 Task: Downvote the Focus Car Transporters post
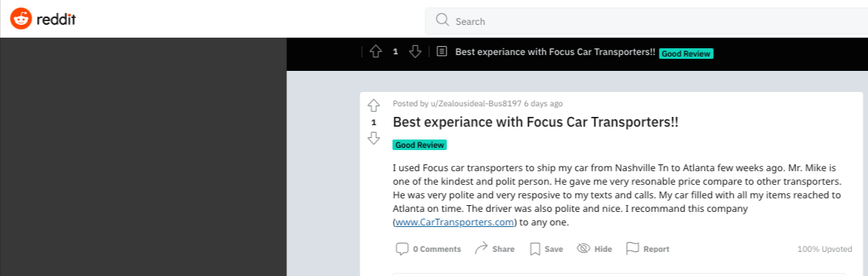click(374, 138)
